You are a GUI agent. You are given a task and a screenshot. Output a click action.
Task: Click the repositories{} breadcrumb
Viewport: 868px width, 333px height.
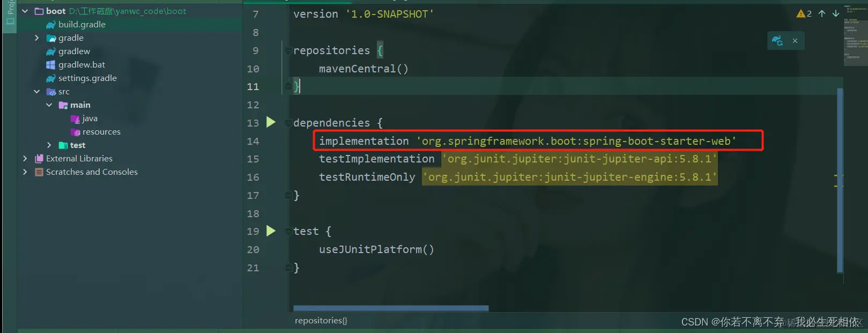point(321,321)
